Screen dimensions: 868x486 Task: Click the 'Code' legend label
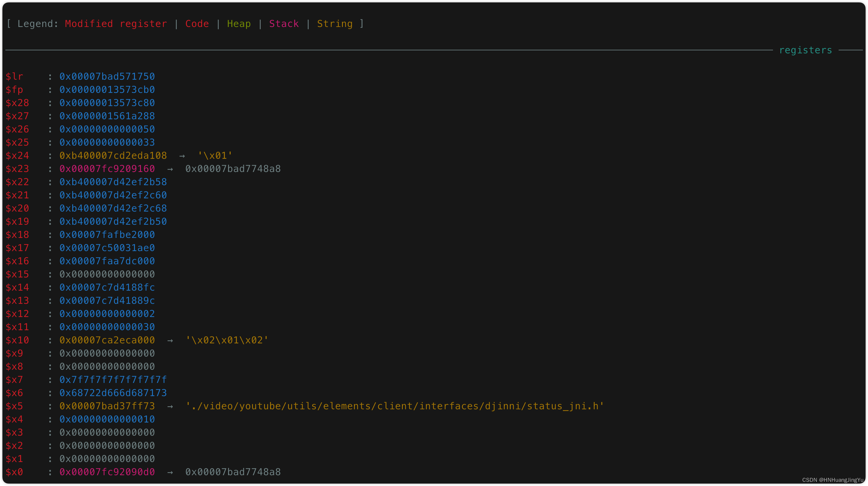(x=197, y=24)
